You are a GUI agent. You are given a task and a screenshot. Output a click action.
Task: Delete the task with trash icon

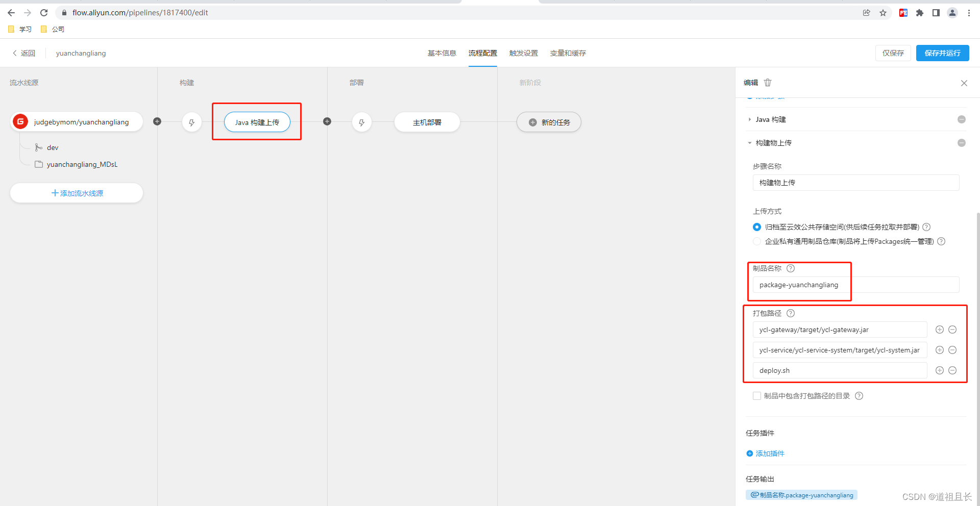[x=768, y=83]
